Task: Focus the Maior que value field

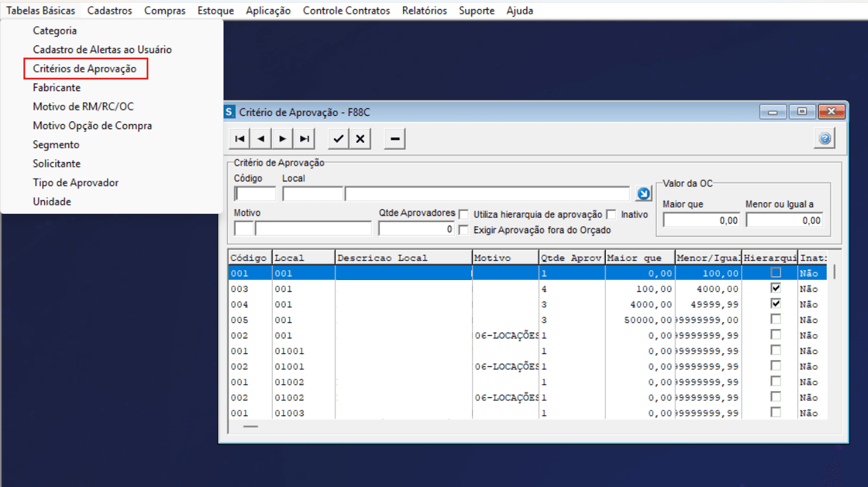Action: tap(702, 220)
